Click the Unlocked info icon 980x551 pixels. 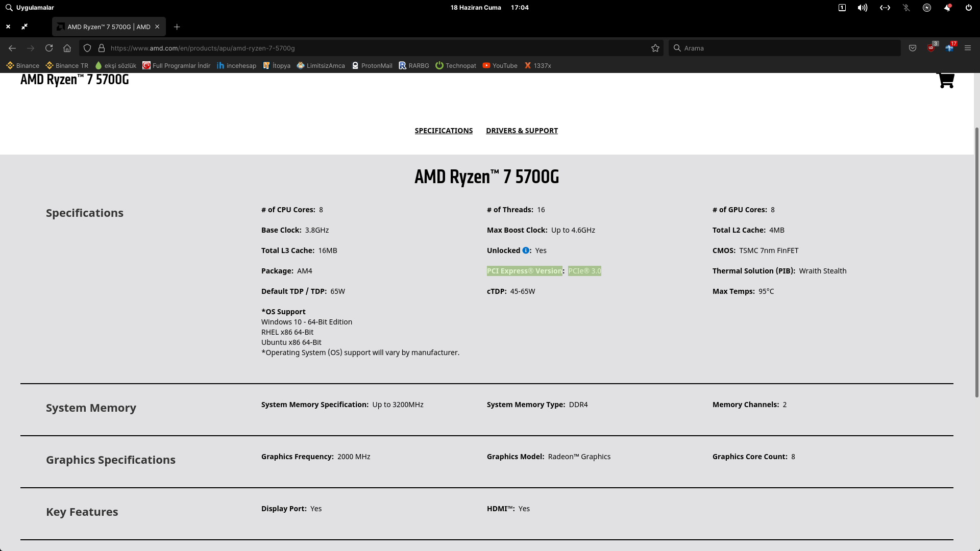click(x=525, y=251)
